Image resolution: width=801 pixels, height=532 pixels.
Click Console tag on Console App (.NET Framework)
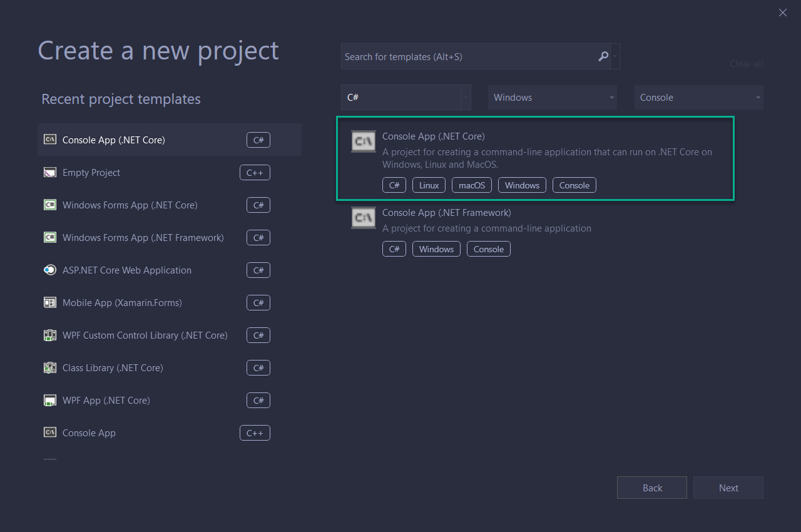coord(489,249)
